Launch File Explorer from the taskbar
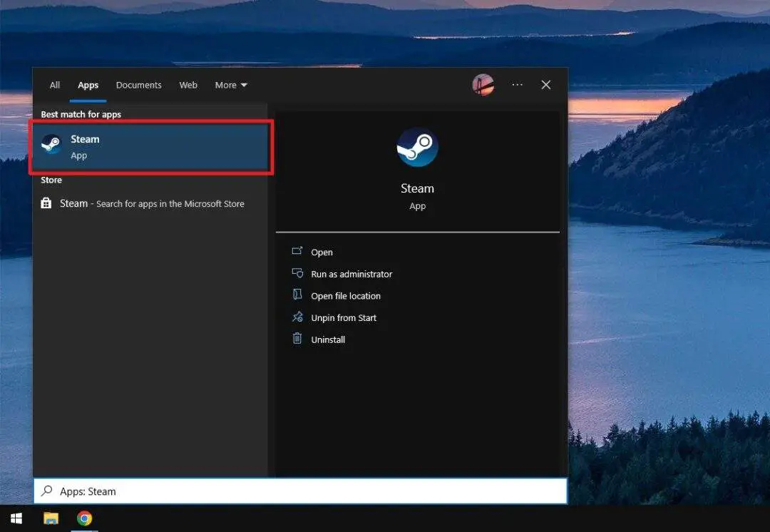770x532 pixels. [x=50, y=518]
